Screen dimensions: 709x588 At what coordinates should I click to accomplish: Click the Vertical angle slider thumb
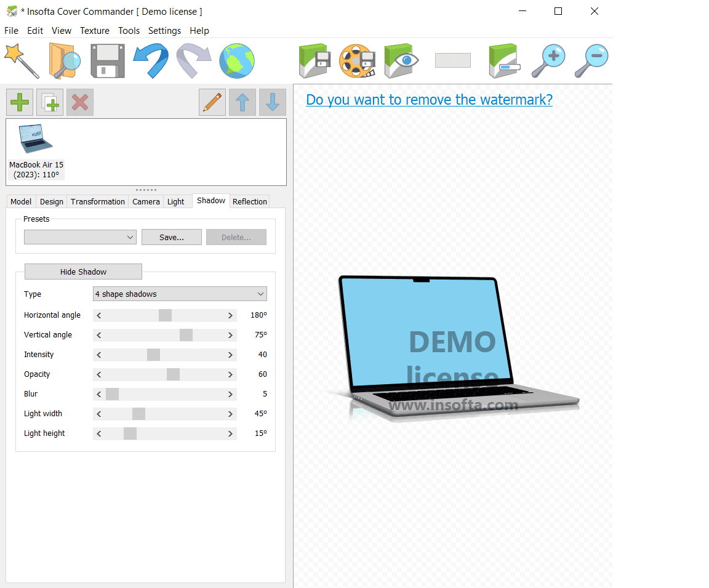pos(186,335)
